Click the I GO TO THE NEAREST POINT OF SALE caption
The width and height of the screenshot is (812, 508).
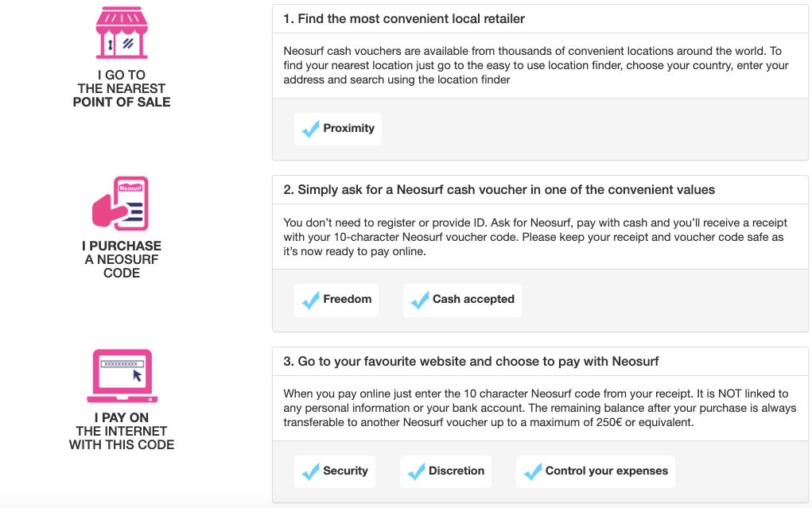point(122,88)
